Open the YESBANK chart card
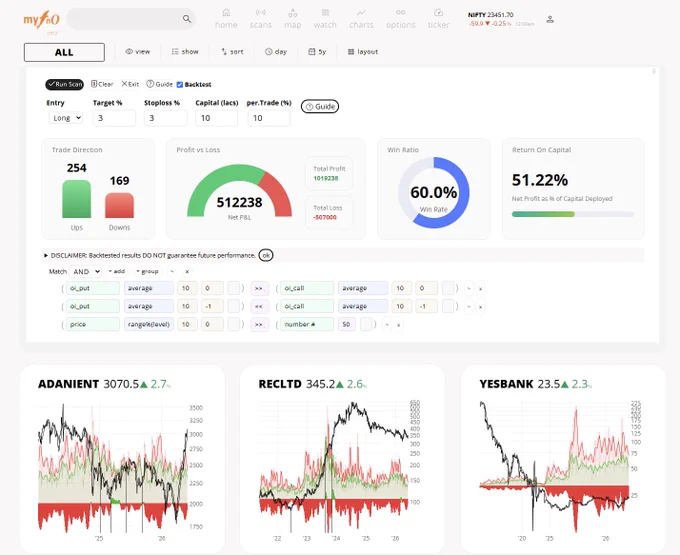Viewport: 680px width, 555px height. click(563, 460)
